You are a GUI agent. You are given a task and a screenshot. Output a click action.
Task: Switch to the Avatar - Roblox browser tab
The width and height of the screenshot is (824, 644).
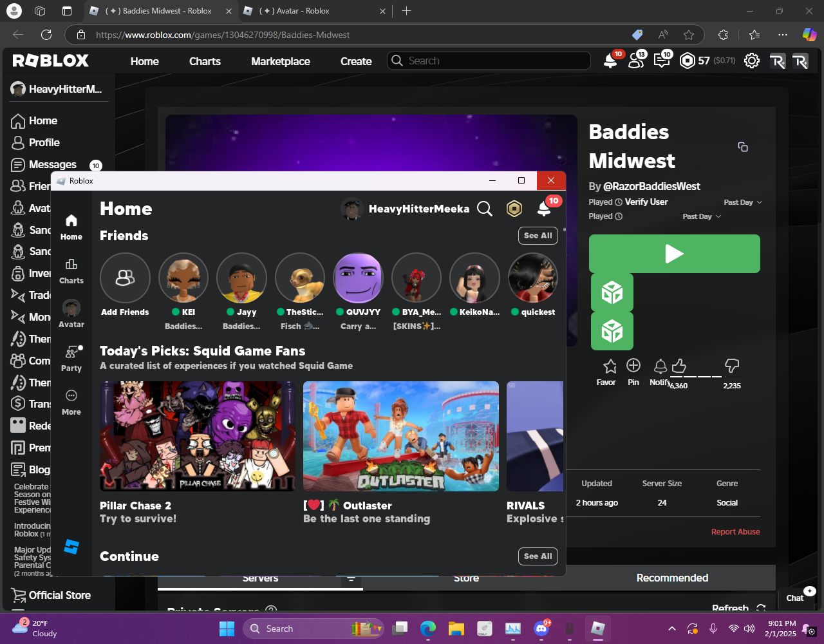coord(314,11)
